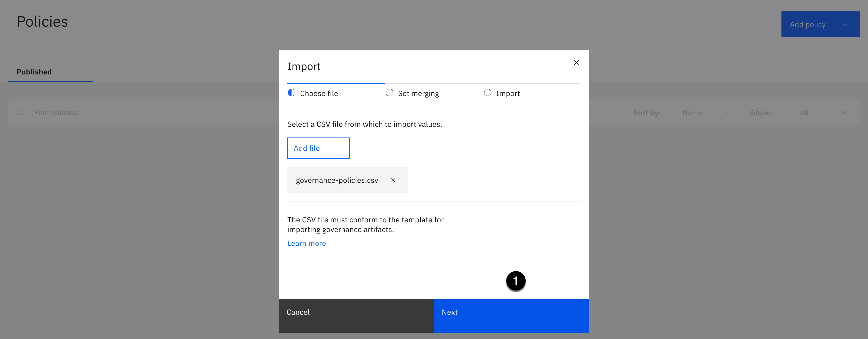
Task: Click the search magnifier icon
Action: (21, 113)
